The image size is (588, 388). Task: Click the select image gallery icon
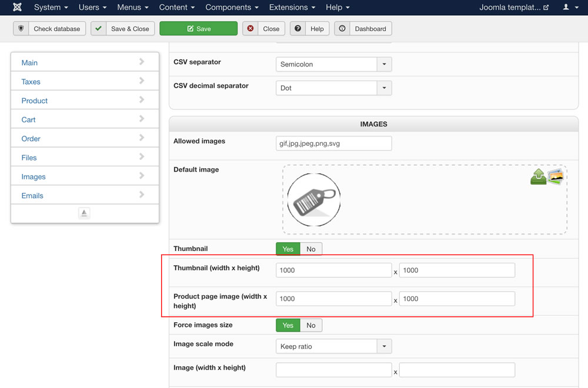(x=556, y=176)
